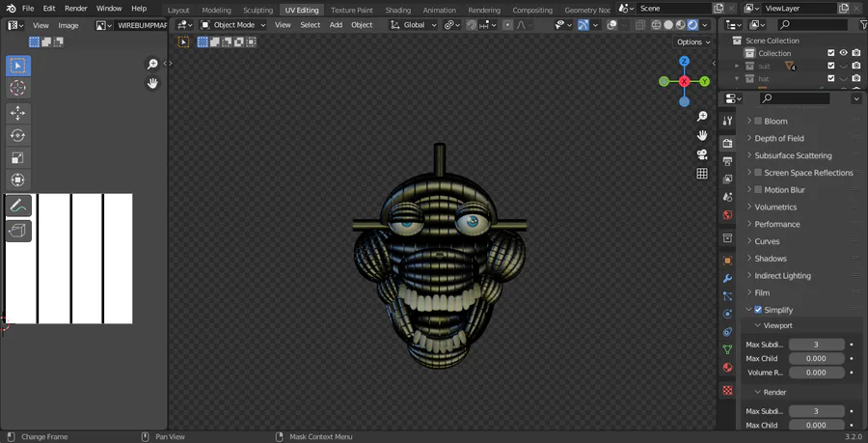The height and width of the screenshot is (443, 868).
Task: Activate the Move tool in UV editor
Action: tap(17, 113)
